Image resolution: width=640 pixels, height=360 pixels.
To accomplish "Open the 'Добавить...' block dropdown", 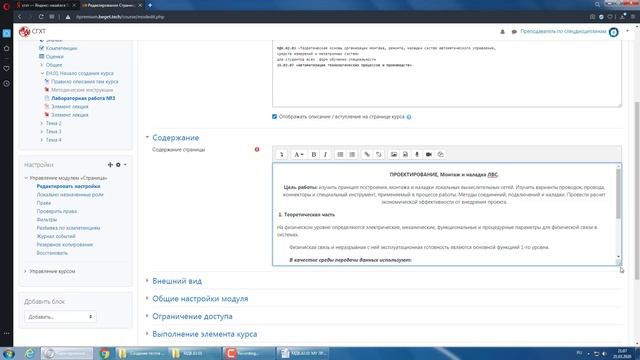I will [60, 317].
